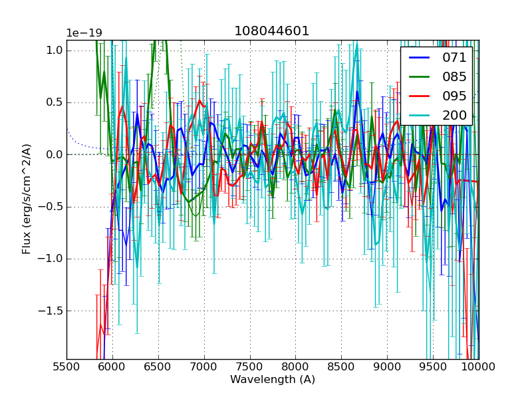
Task: Click the 10000 x-axis tick label
Action: pos(478,366)
